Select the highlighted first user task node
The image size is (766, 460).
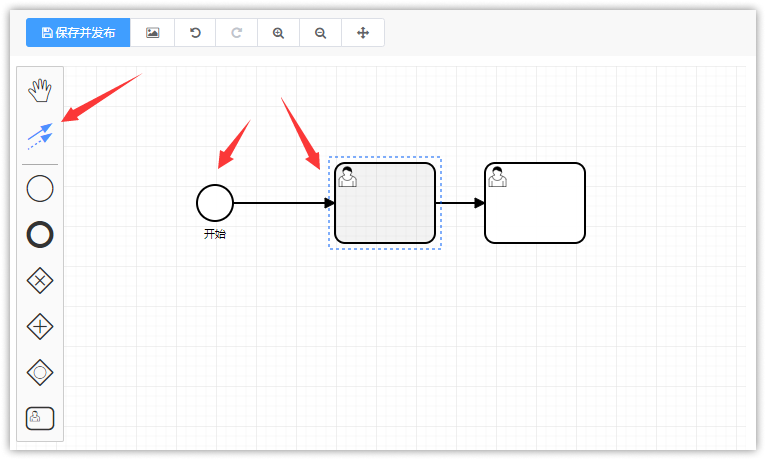385,203
